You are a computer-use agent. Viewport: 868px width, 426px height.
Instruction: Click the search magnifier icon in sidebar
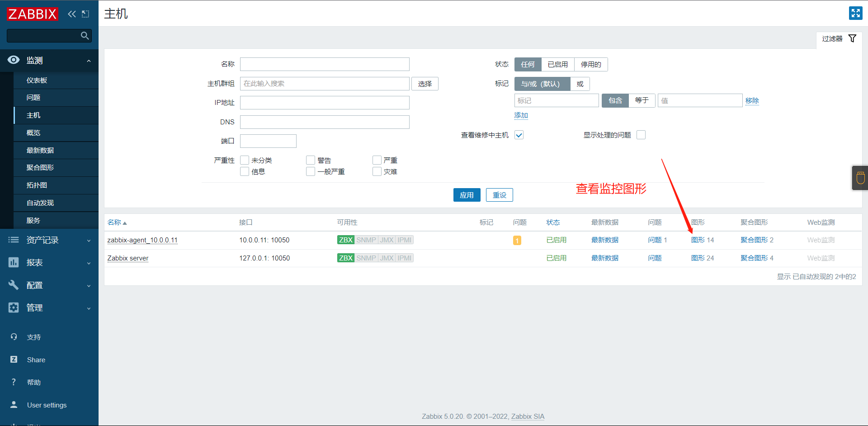[85, 36]
